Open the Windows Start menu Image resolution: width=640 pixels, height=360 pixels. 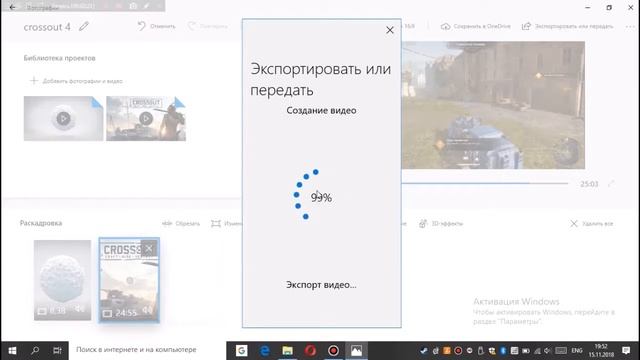pos(12,350)
